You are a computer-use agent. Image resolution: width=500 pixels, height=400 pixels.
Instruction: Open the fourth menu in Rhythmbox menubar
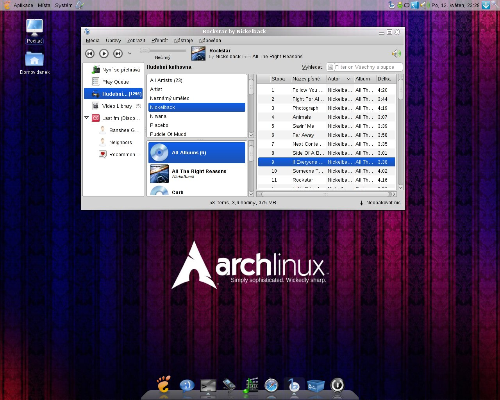160,40
